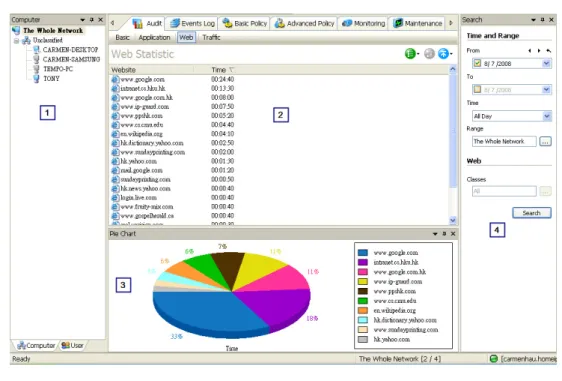Close the Computer panel
This screenshot has width=562, height=381.
pyautogui.click(x=101, y=20)
